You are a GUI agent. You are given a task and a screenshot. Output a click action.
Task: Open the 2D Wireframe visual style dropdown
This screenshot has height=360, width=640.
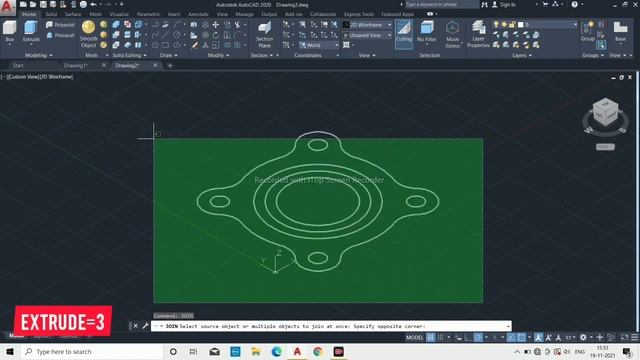[x=367, y=25]
